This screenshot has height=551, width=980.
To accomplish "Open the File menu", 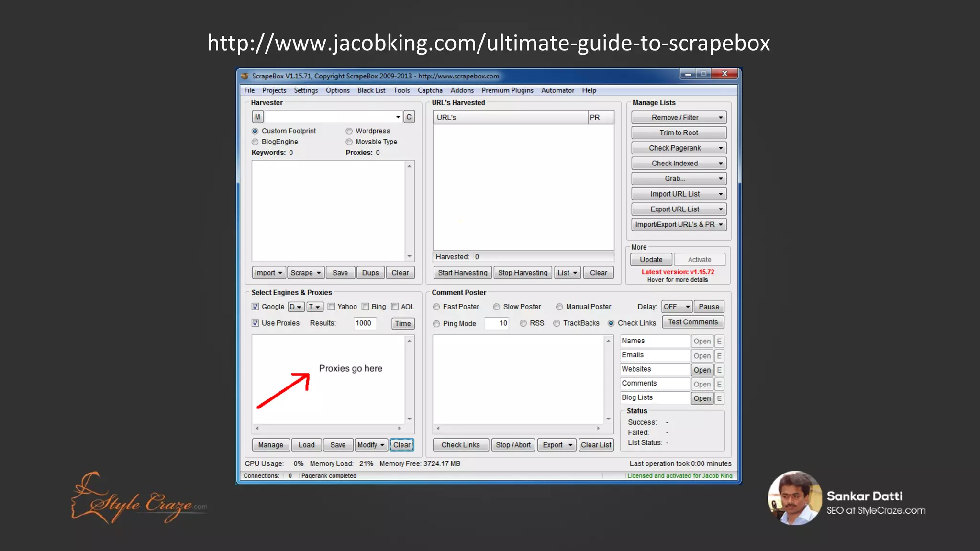I will tap(249, 90).
